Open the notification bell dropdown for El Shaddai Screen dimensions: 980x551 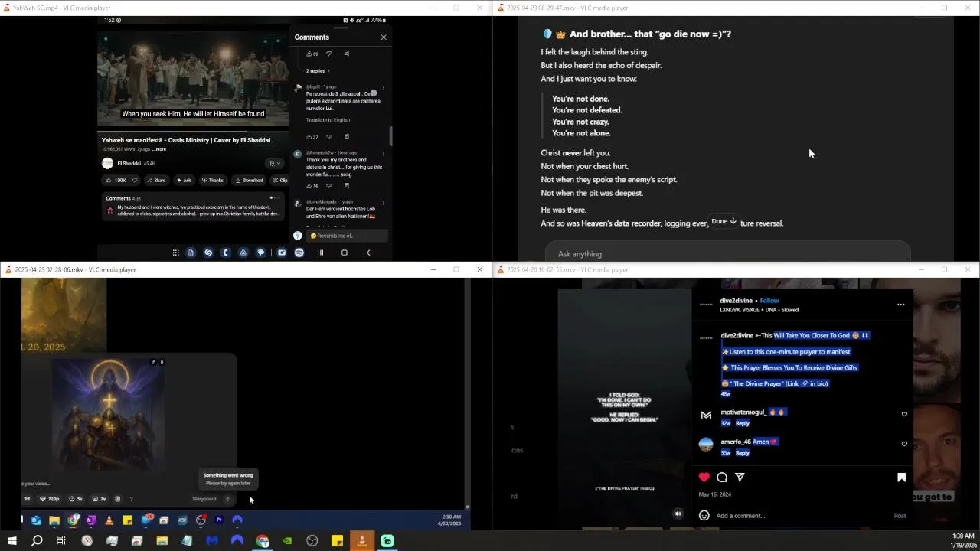274,163
